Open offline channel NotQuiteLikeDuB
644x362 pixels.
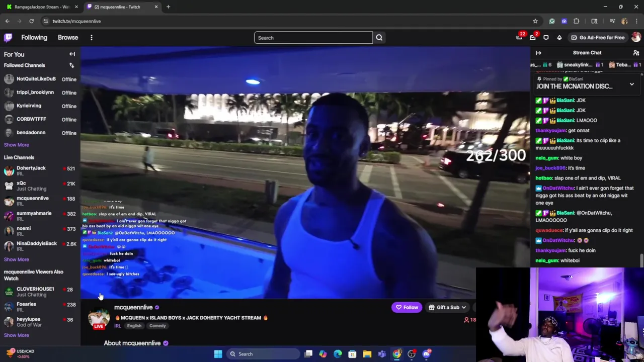pos(40,79)
